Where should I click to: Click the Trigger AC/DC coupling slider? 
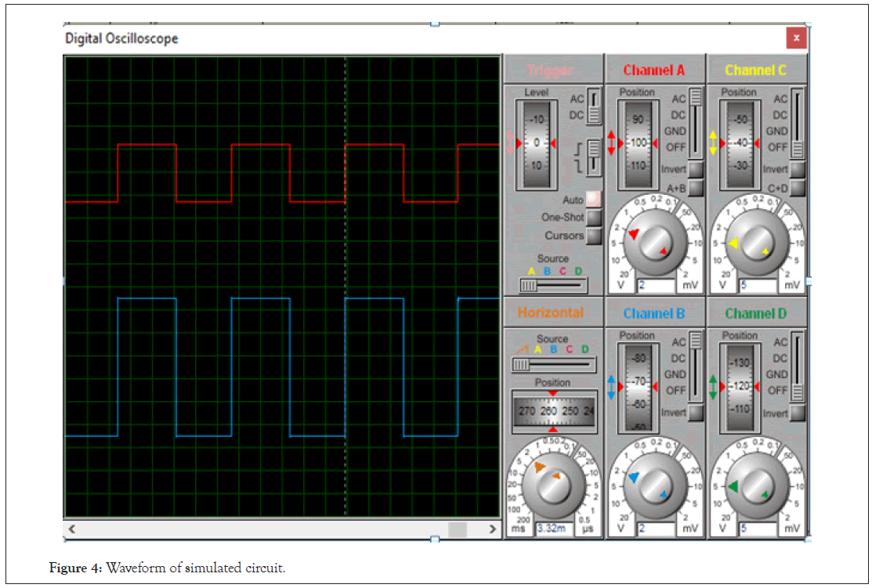594,106
